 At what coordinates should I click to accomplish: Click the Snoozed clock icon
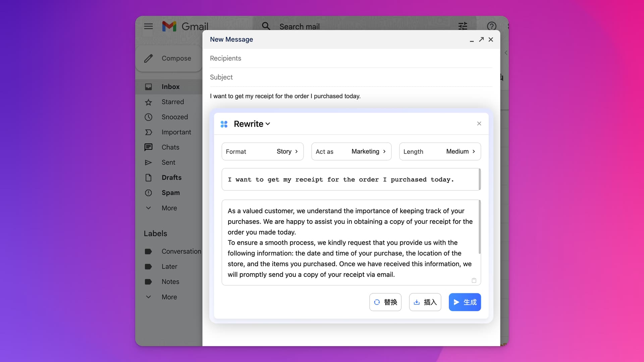148,117
